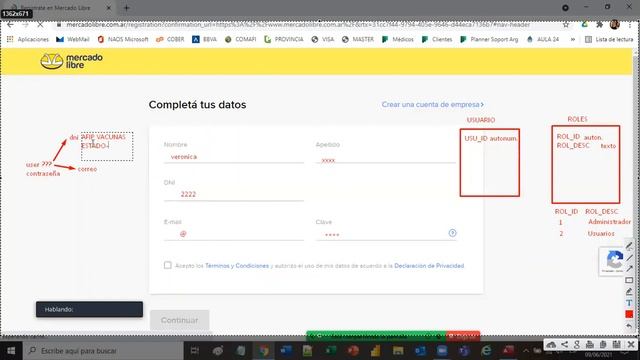This screenshot has width=640, height=360.
Task: Click the DNI input field
Action: 233,194
